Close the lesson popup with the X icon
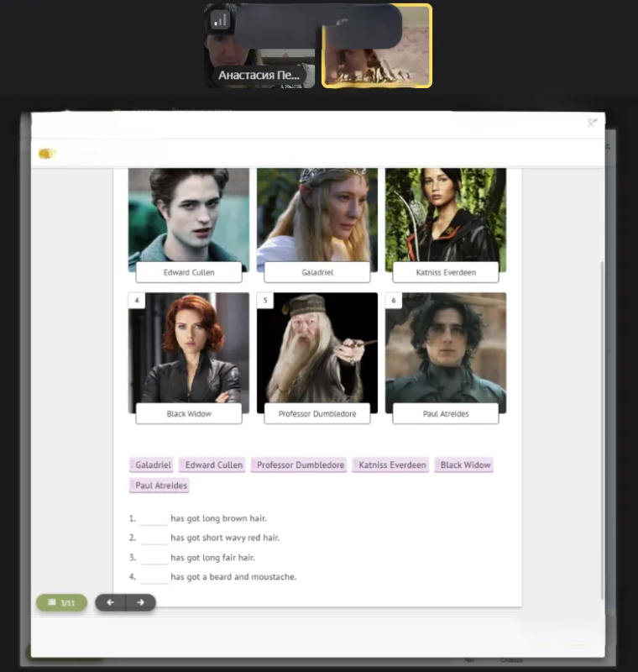The image size is (638, 672). 592,123
